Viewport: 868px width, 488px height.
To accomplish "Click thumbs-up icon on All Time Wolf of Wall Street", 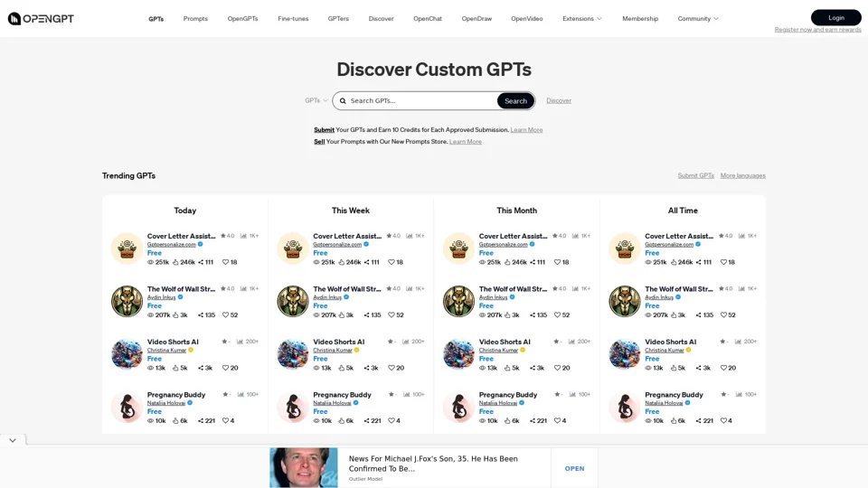I will click(674, 314).
